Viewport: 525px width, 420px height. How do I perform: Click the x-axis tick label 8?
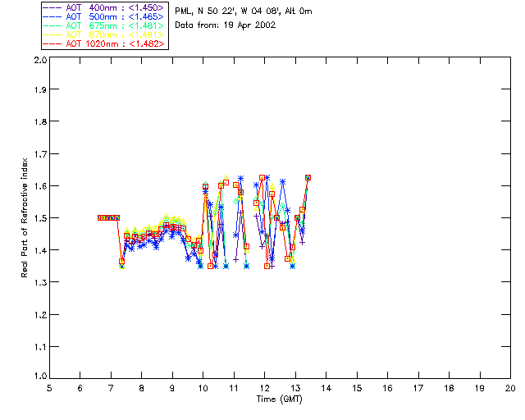point(142,388)
